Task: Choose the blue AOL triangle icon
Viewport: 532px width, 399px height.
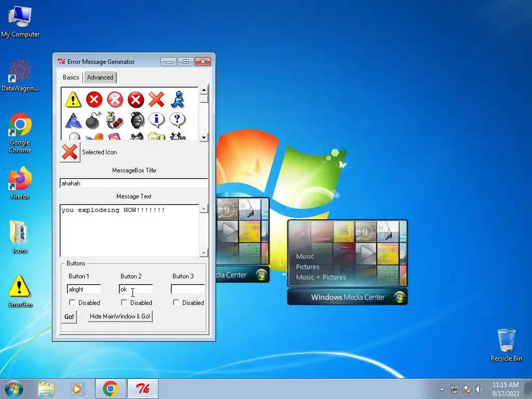Action: [x=73, y=121]
